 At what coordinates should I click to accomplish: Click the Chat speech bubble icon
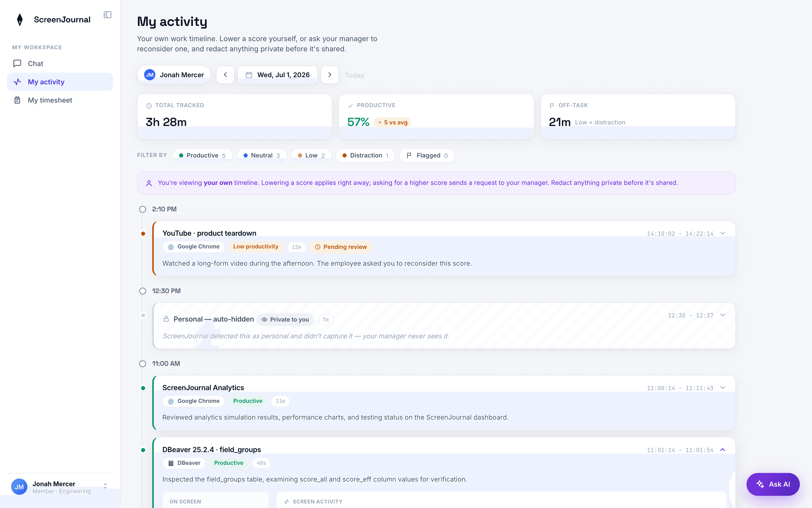click(17, 63)
